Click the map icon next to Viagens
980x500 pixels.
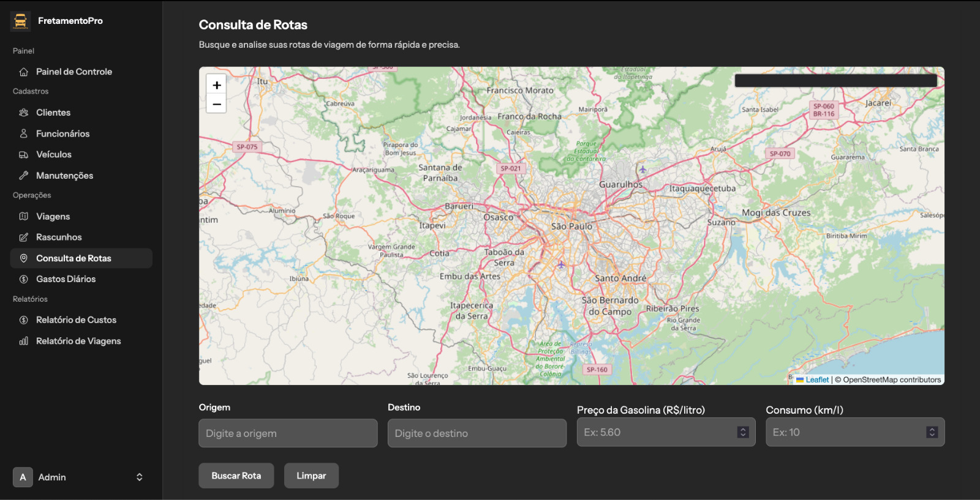[24, 217]
